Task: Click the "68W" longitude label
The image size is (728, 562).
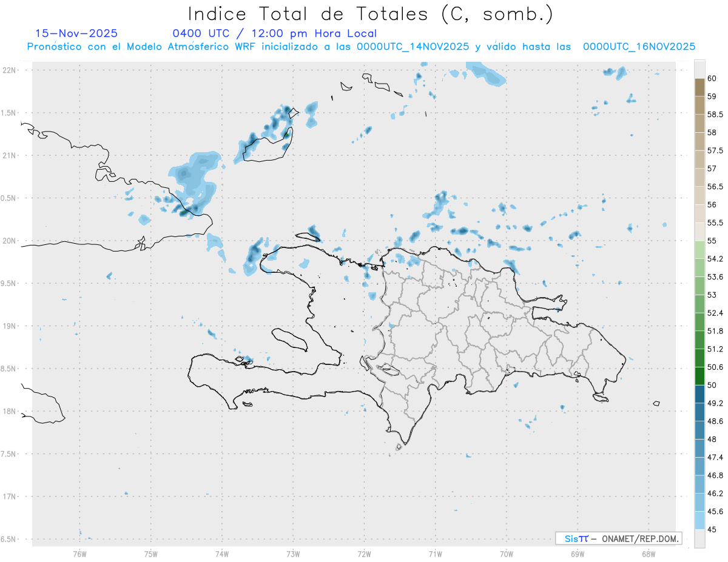Action: (649, 554)
